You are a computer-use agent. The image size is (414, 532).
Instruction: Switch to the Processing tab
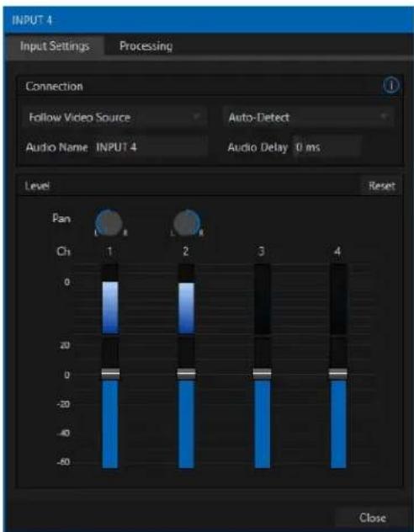click(x=146, y=45)
